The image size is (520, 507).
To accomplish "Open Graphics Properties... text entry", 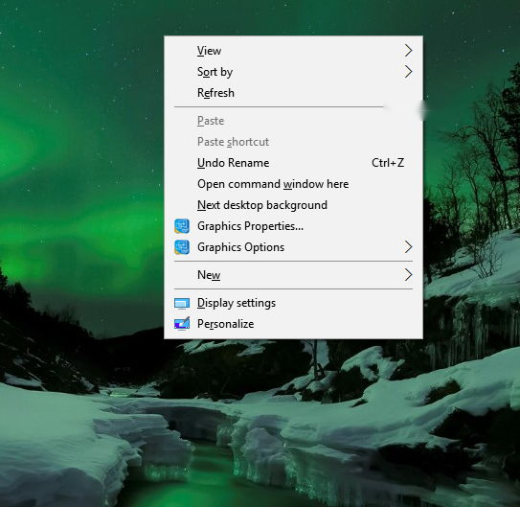I will (x=250, y=226).
